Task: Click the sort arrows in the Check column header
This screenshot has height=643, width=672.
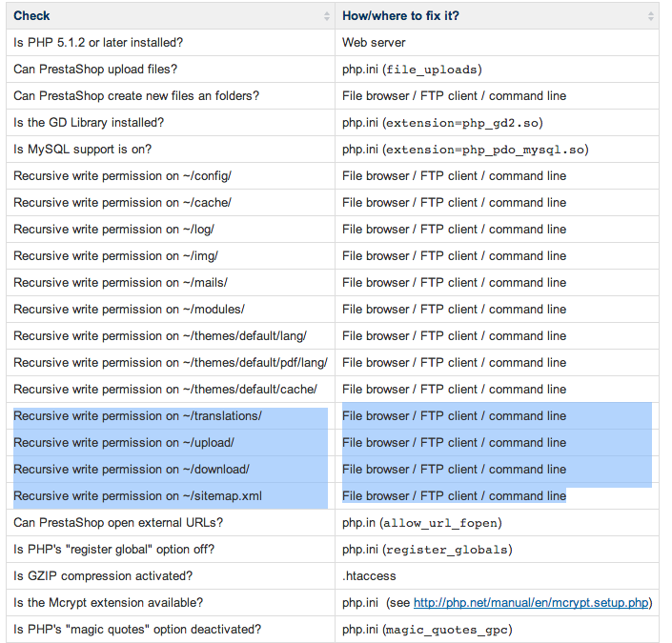Action: [x=327, y=16]
